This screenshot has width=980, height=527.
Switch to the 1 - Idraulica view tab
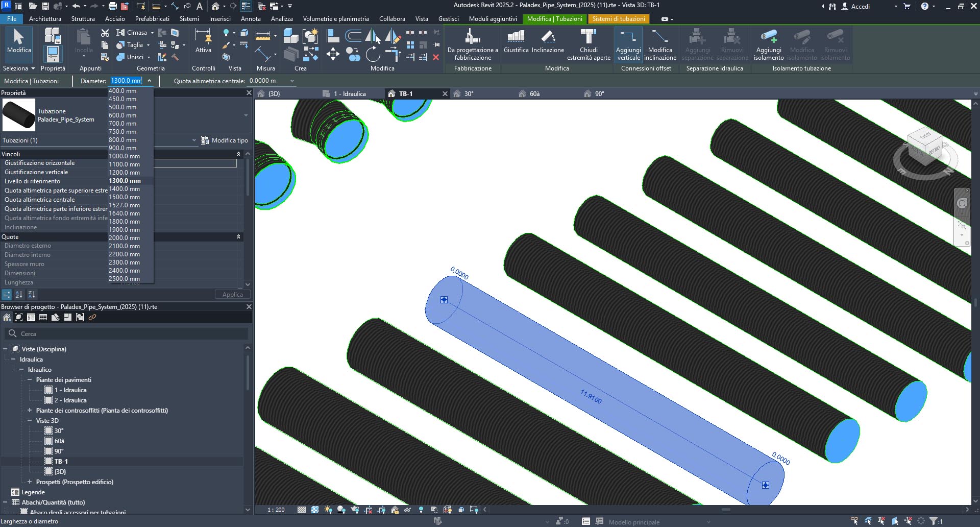click(350, 94)
